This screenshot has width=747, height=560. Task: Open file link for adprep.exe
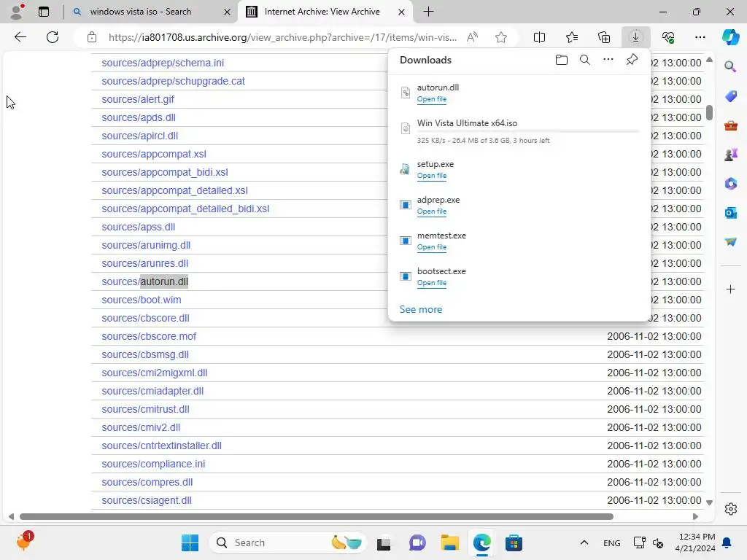432,211
